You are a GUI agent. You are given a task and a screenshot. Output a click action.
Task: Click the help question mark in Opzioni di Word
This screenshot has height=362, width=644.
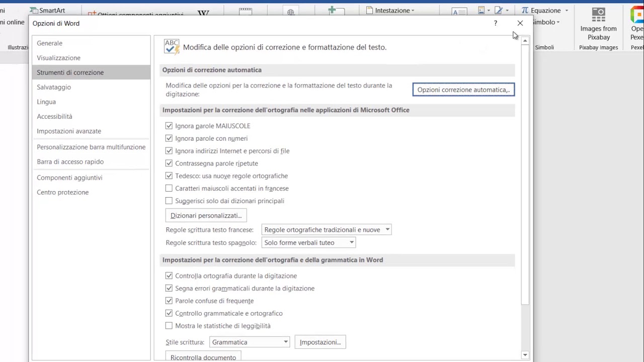pos(496,23)
